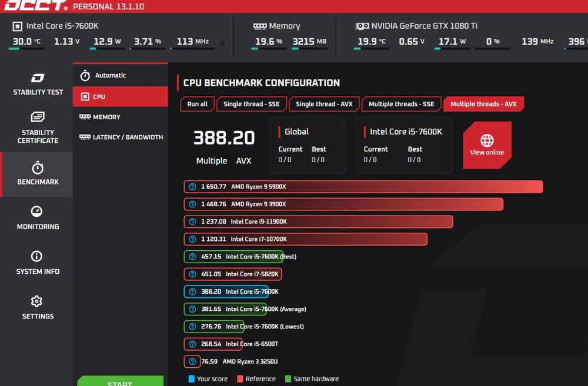
Task: Open the Stability Test section
Action: (x=38, y=85)
